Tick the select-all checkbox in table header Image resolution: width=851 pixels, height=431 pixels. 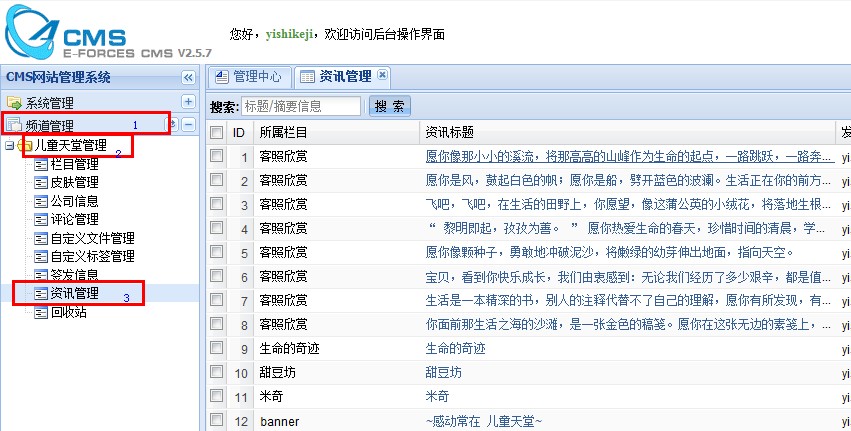[216, 132]
